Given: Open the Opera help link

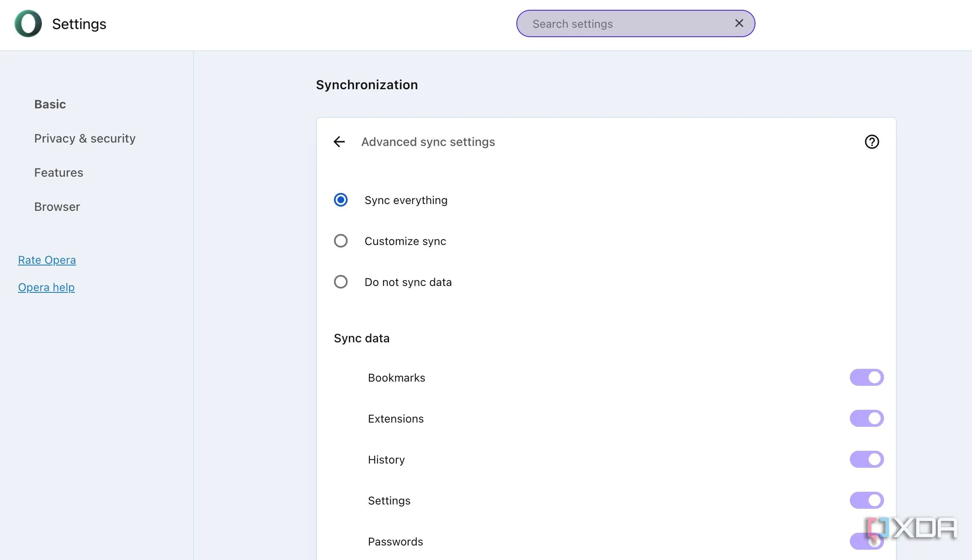Looking at the screenshot, I should pos(46,287).
